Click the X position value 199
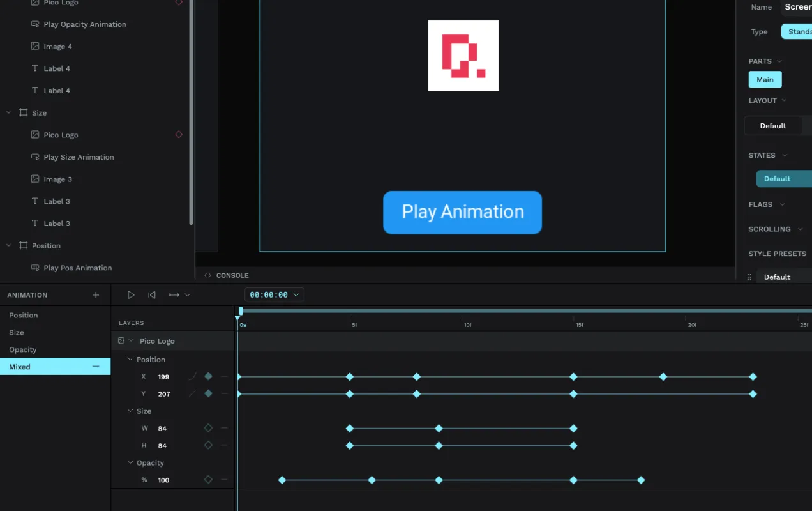Image resolution: width=812 pixels, height=511 pixels. [x=163, y=377]
